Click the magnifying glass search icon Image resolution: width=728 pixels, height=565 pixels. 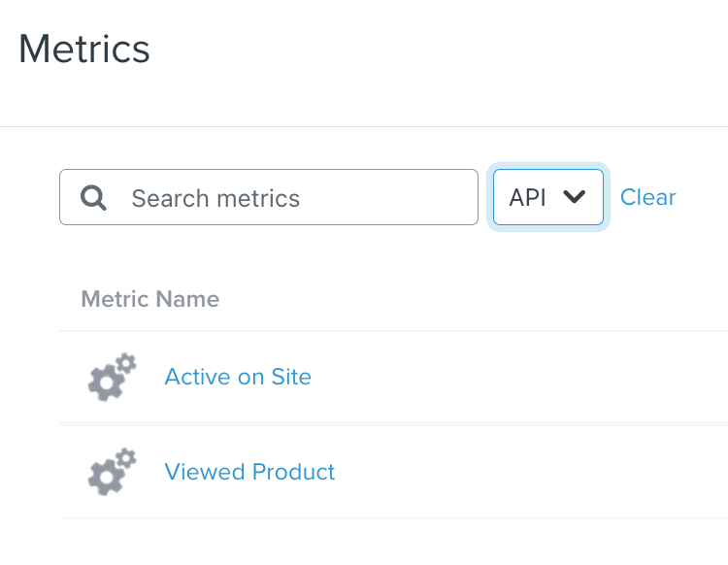(94, 198)
